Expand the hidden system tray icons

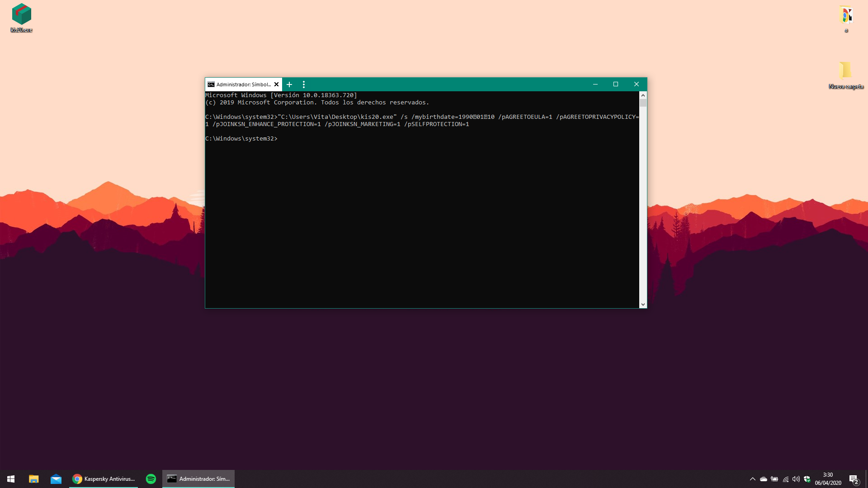(753, 479)
